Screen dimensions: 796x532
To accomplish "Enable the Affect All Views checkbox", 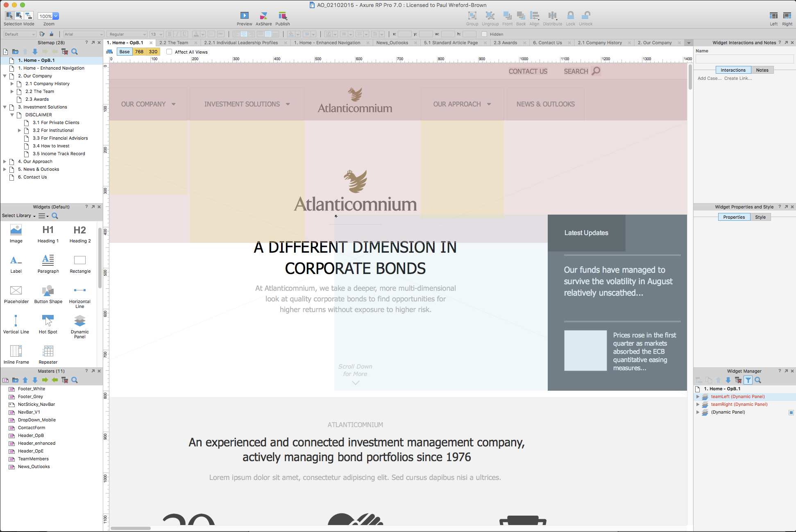I will click(x=169, y=52).
